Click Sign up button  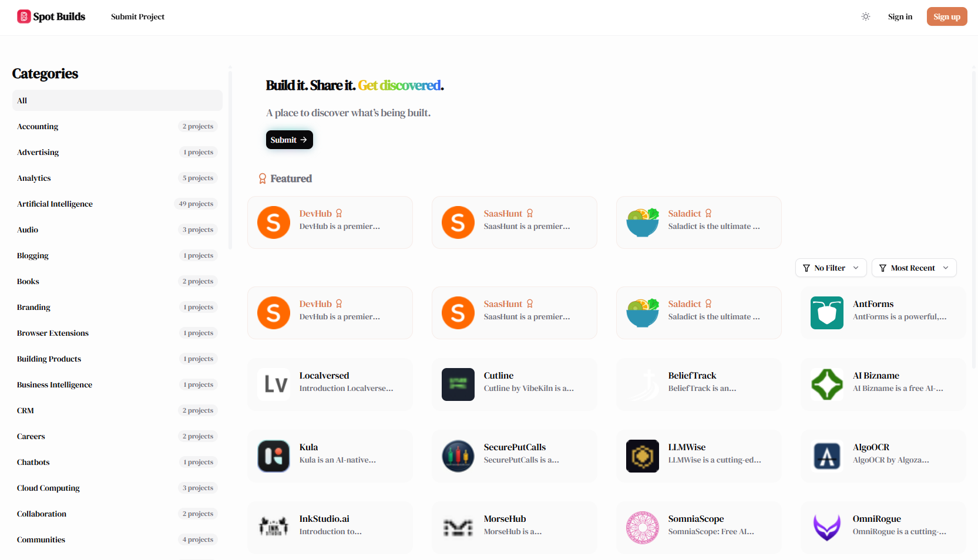click(x=947, y=16)
